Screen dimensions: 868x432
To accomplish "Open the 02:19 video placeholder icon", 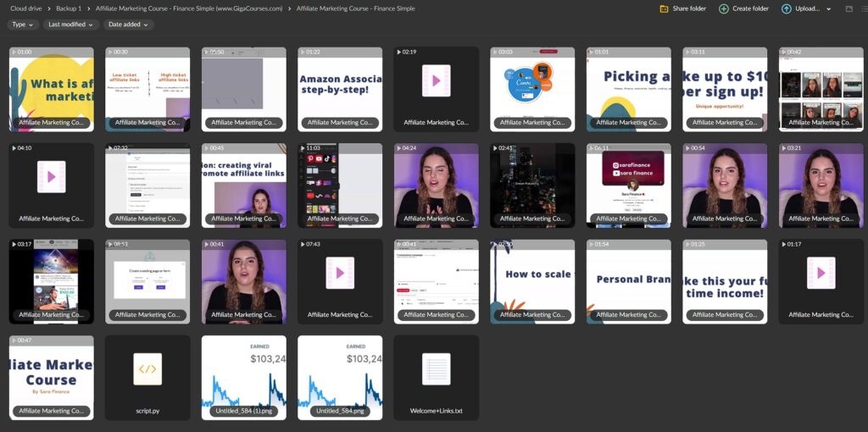I will click(436, 81).
